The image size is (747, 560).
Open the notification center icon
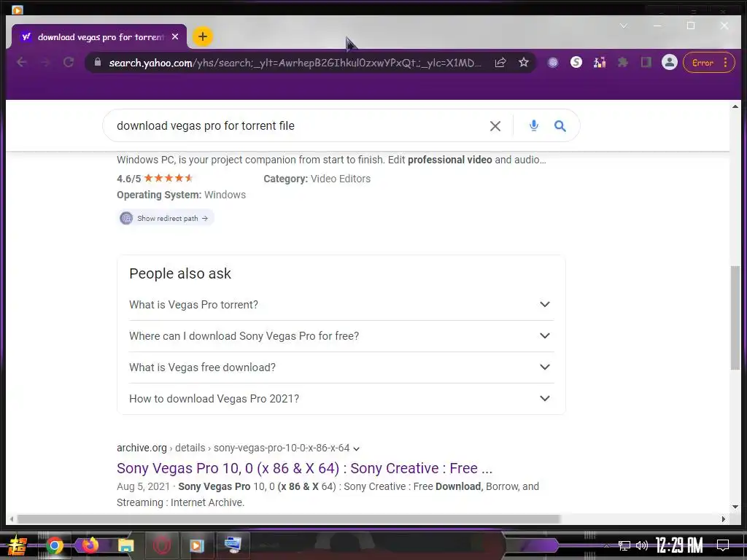[x=723, y=545]
